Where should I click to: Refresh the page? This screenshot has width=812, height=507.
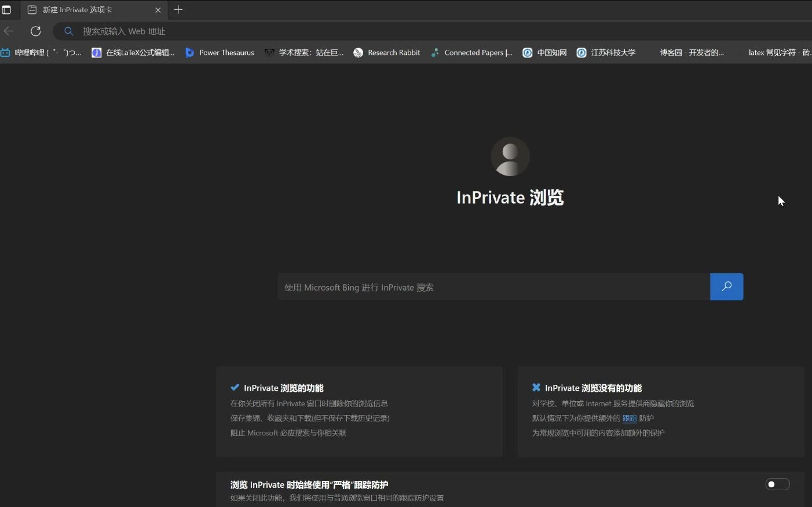pyautogui.click(x=36, y=31)
